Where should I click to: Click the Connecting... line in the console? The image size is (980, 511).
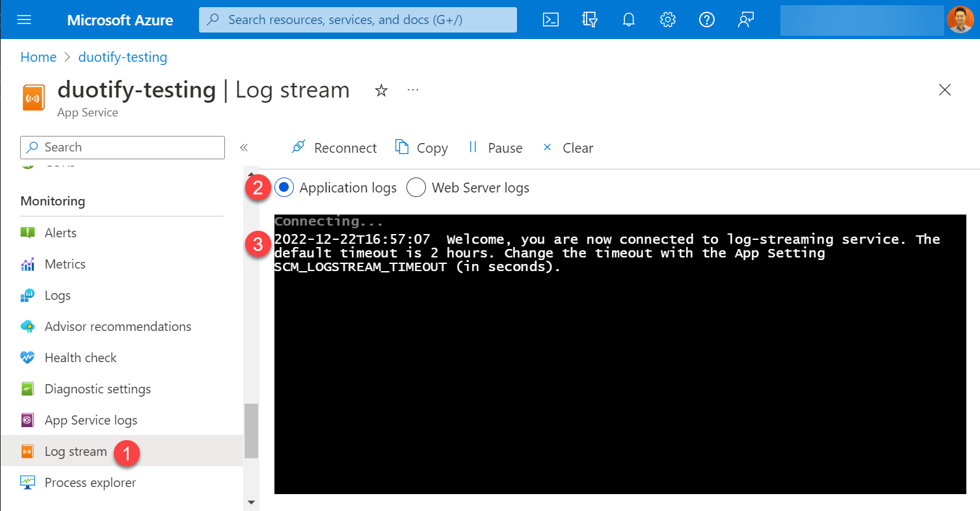point(329,221)
